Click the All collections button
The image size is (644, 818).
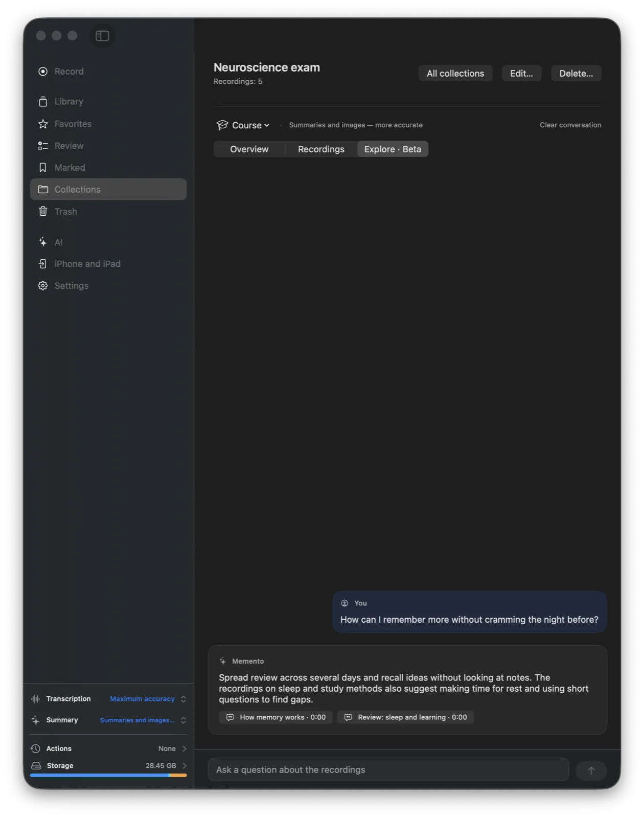point(455,74)
